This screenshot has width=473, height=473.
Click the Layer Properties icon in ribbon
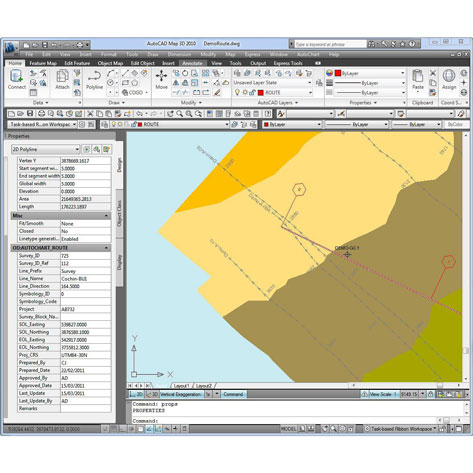point(237,73)
